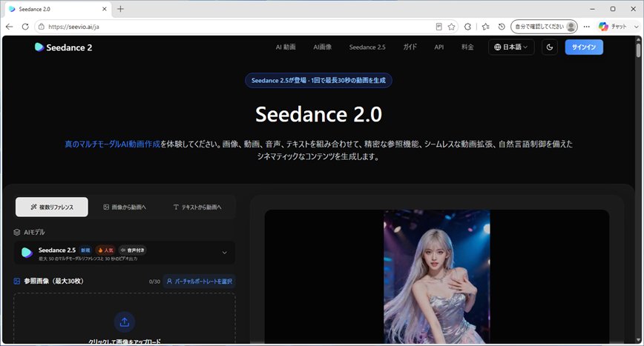Open the browser extensions icon

coord(467,27)
